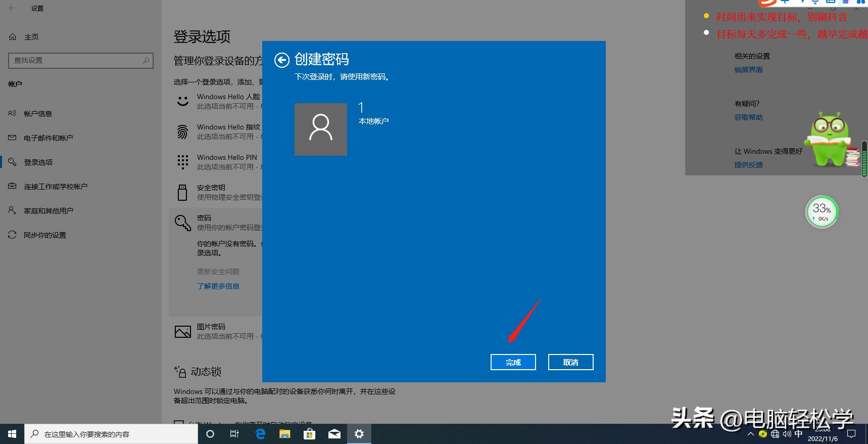This screenshot has height=444, width=868.
Task: Open File Explorer from taskbar
Action: [285, 434]
